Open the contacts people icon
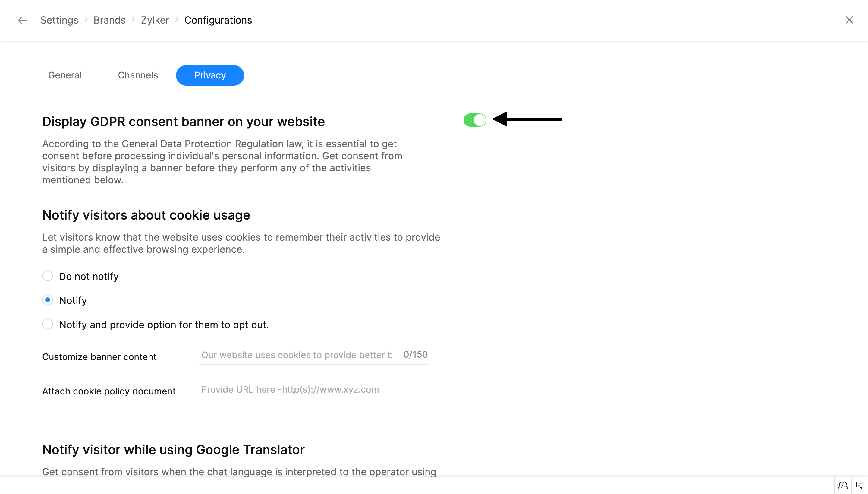This screenshot has height=494, width=868. pyautogui.click(x=843, y=486)
